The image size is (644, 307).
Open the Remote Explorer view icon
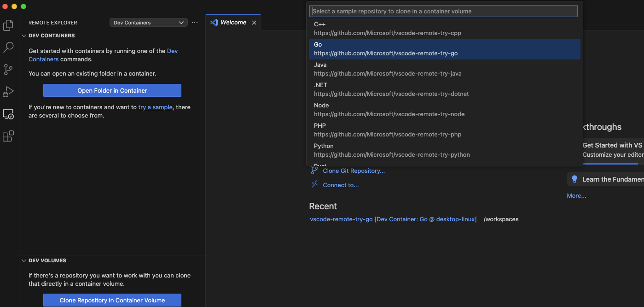pos(8,114)
